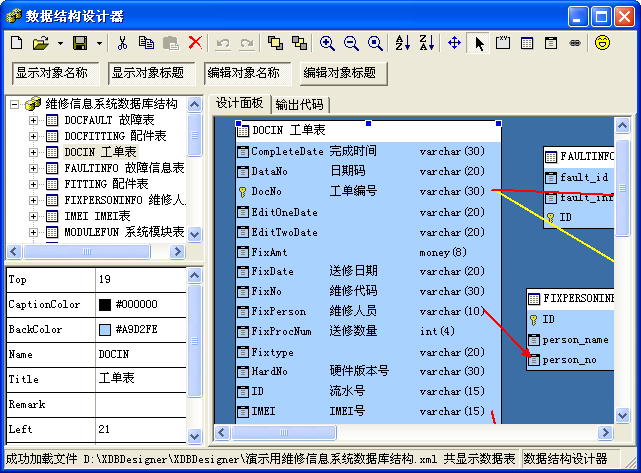This screenshot has width=641, height=473.
Task: Click the scissors cut icon
Action: pyautogui.click(x=122, y=43)
